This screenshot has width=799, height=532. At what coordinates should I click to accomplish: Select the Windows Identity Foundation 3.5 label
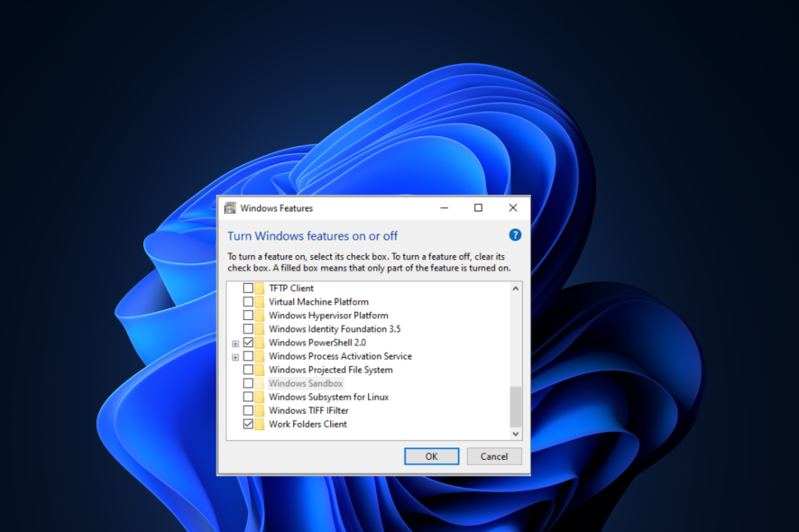pyautogui.click(x=335, y=329)
